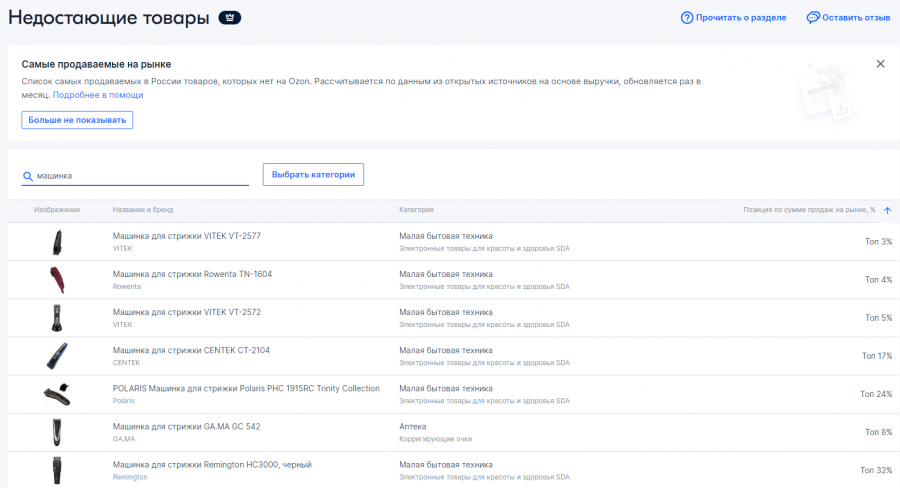
Task: Follow 'Подробнее в помощи' link
Action: [x=98, y=95]
